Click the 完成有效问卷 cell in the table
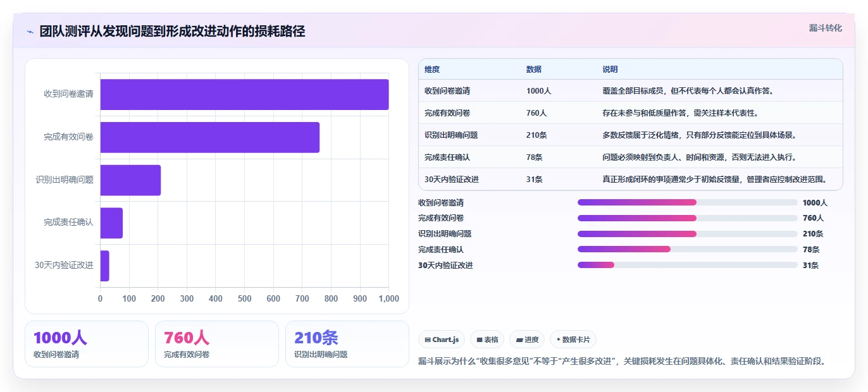The height and width of the screenshot is (392, 868). click(447, 113)
